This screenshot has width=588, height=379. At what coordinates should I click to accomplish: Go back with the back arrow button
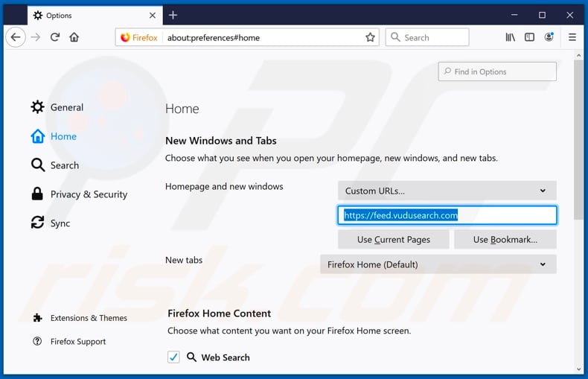(x=16, y=37)
